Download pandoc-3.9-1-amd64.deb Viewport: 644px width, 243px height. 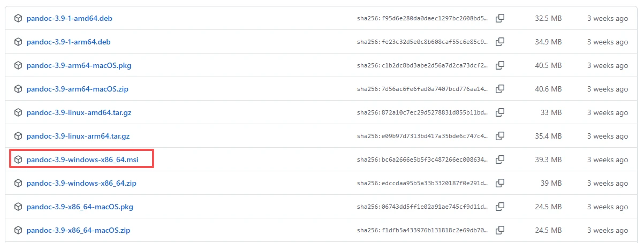click(69, 18)
